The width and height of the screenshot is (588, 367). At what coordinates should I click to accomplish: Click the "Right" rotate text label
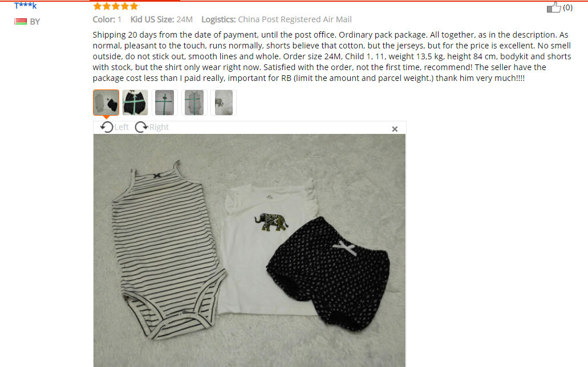click(159, 127)
